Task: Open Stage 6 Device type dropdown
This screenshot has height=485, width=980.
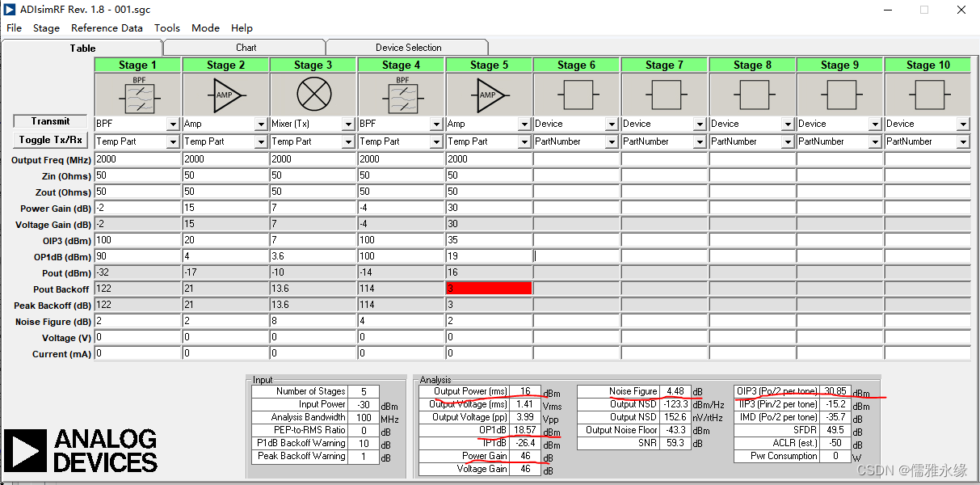Action: [612, 124]
